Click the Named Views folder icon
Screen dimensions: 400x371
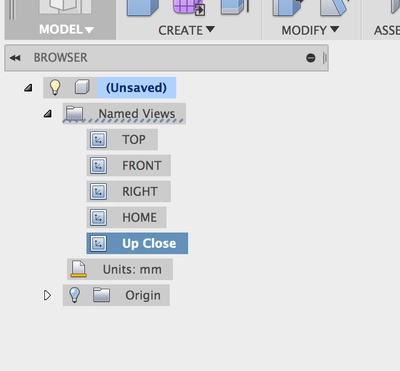[74, 113]
